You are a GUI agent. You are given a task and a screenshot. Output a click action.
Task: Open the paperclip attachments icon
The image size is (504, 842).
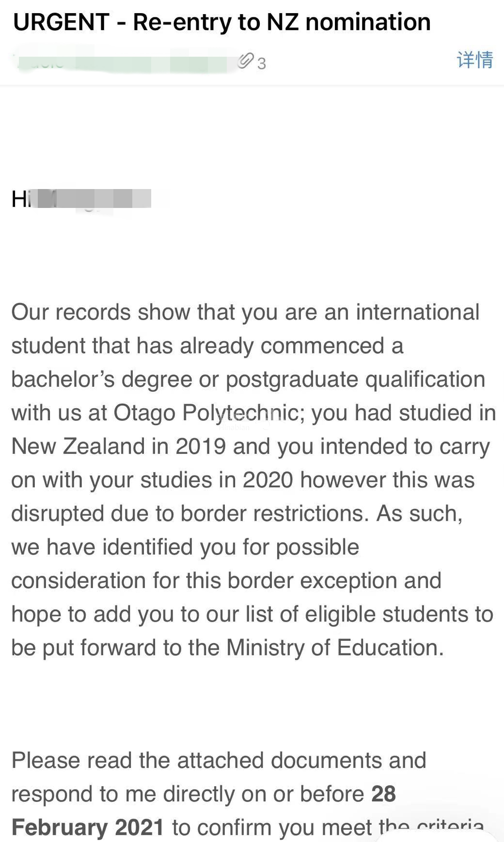tap(246, 61)
